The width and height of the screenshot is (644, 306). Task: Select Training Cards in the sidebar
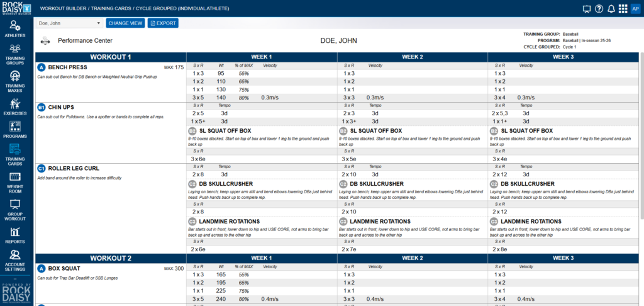(15, 154)
